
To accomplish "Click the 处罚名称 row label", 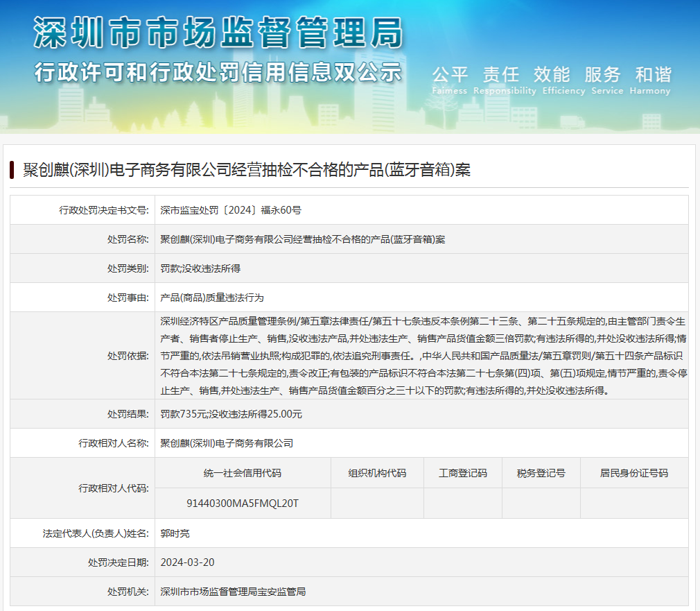I will 128,239.
